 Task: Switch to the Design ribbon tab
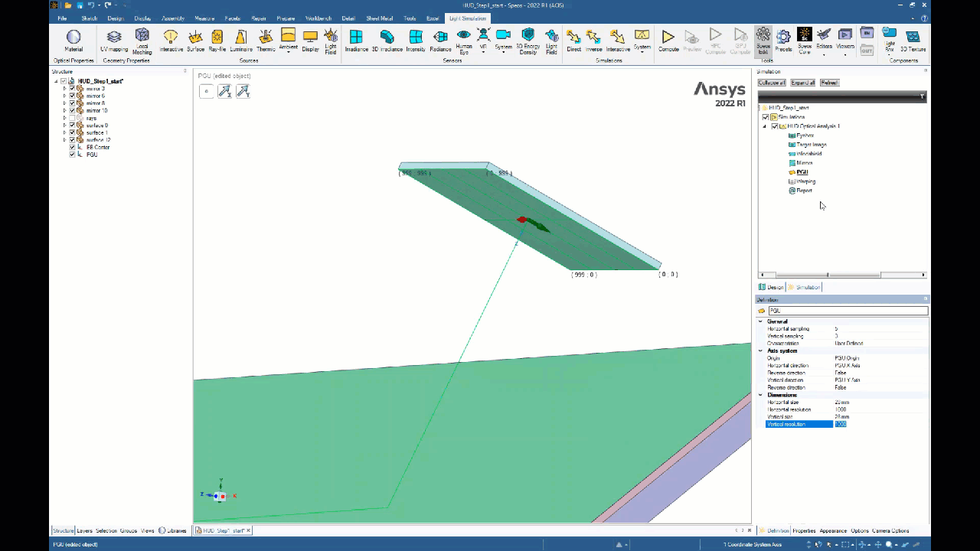(116, 18)
